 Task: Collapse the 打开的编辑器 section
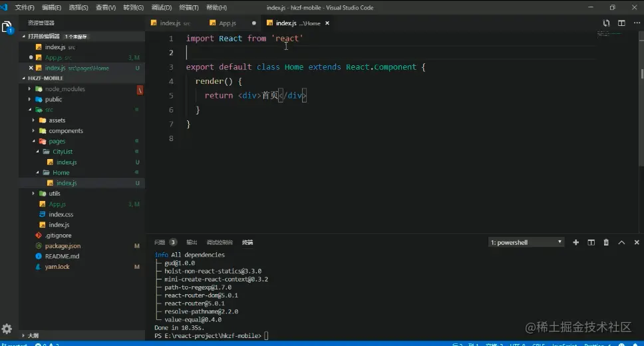pos(23,36)
